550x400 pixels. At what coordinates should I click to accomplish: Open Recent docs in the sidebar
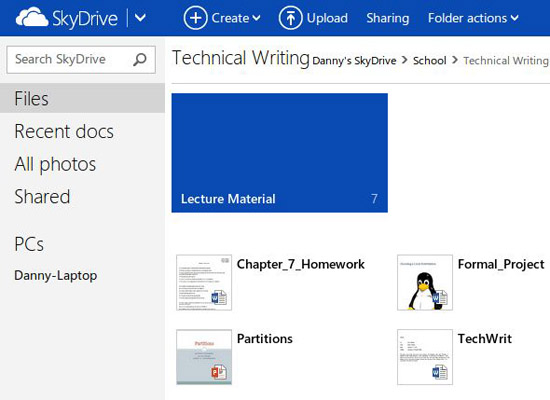64,132
